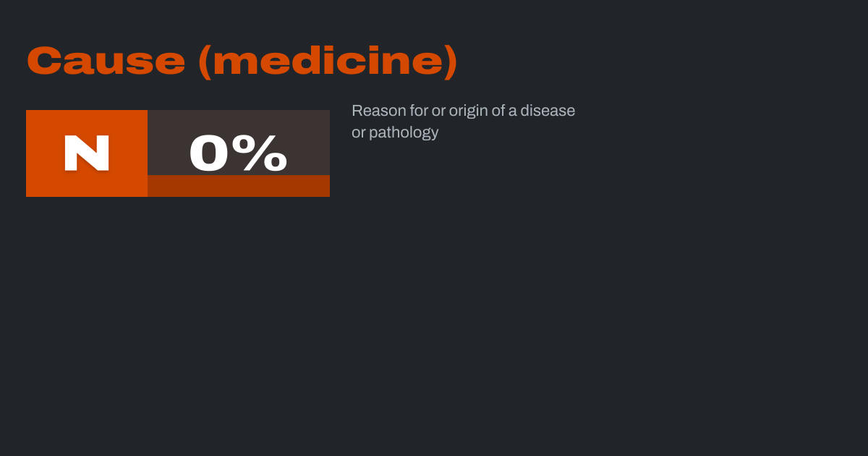Click the word "disease" in the description

[x=548, y=111]
